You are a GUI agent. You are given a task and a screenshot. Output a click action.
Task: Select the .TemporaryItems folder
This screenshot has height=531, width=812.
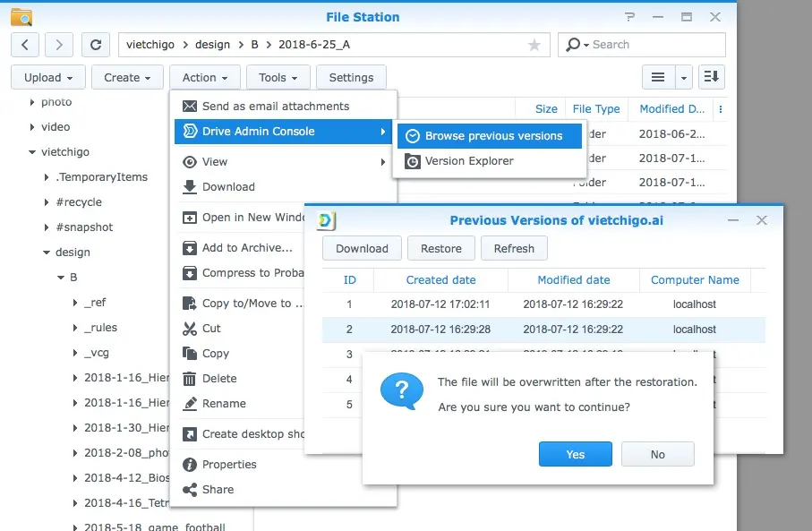pyautogui.click(x=101, y=177)
